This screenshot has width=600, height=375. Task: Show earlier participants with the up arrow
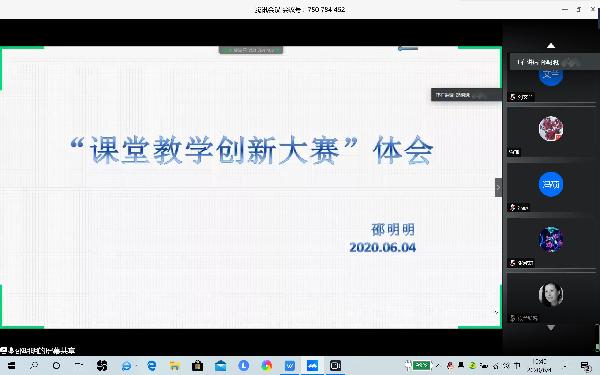551,46
